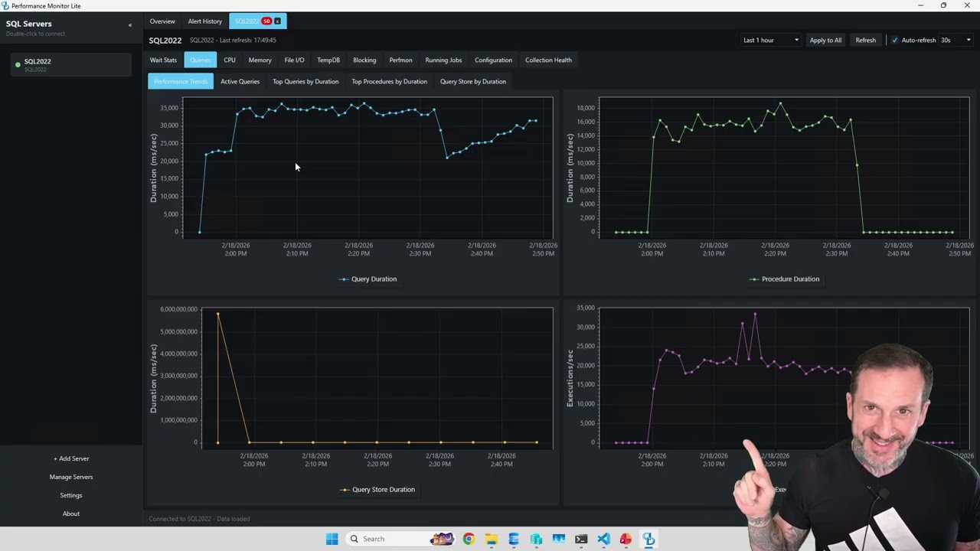Viewport: 980px width, 551px height.
Task: Click the Query Duration legend entry
Action: click(x=367, y=279)
